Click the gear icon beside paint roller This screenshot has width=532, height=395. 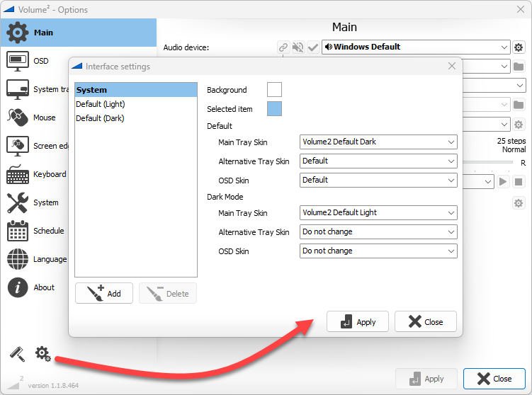pyautogui.click(x=43, y=354)
